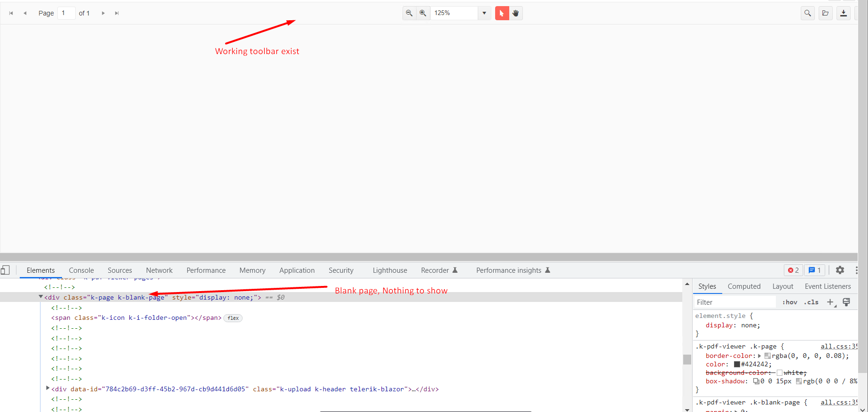Click the white background-color swatch
The image size is (868, 412).
780,373
